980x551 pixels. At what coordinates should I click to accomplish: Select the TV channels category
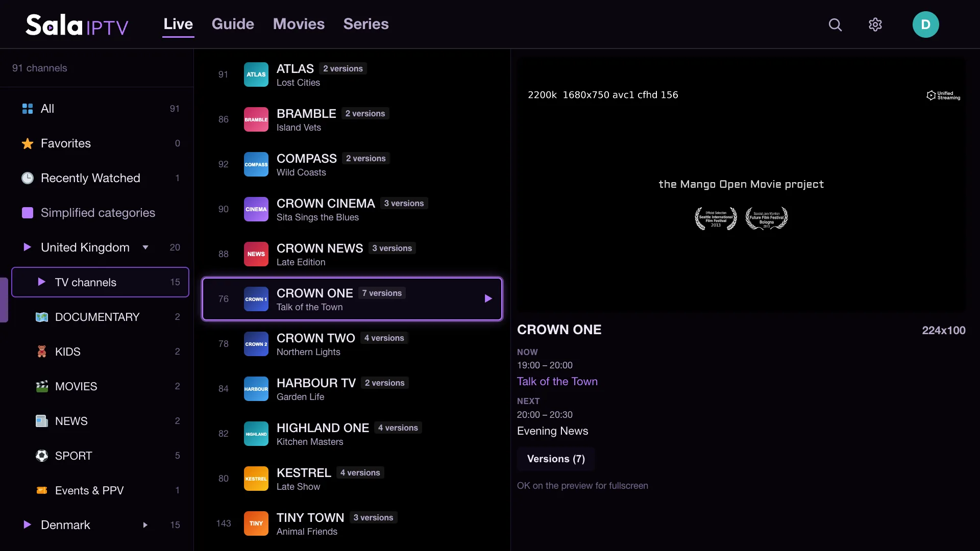click(x=100, y=282)
